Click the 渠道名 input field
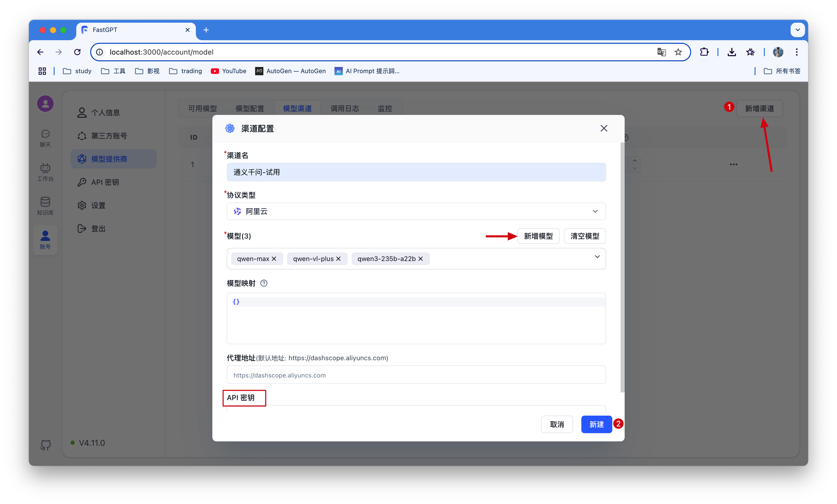This screenshot has height=504, width=837. [416, 172]
